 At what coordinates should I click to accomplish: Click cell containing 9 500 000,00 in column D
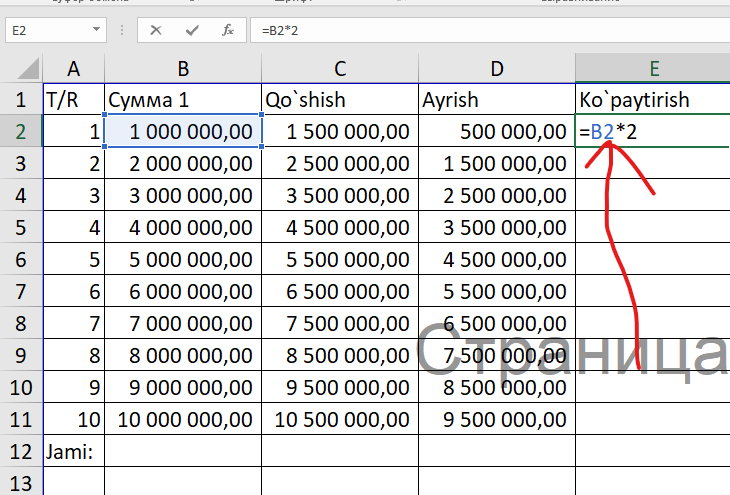tap(497, 419)
